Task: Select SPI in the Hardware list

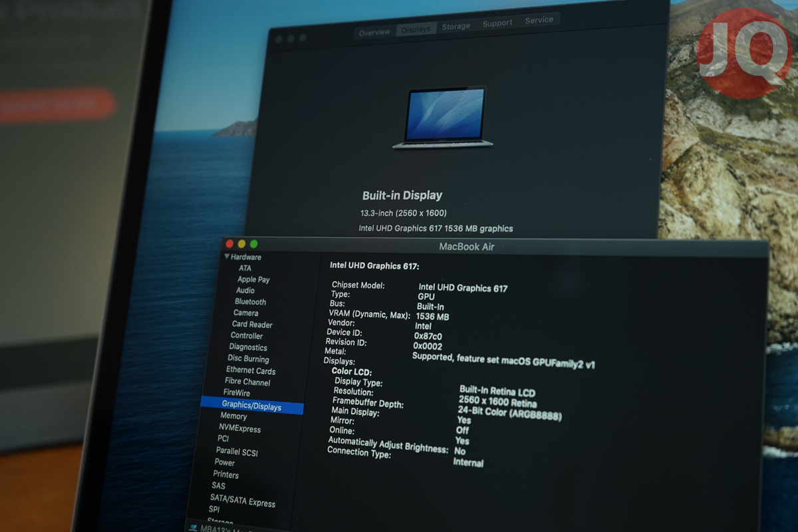Action: tap(214, 509)
